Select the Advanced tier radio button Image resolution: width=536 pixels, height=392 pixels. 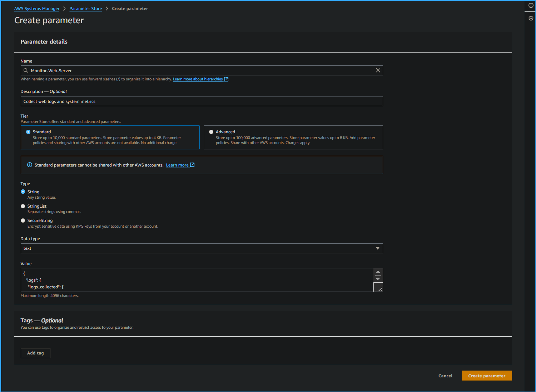tap(211, 132)
